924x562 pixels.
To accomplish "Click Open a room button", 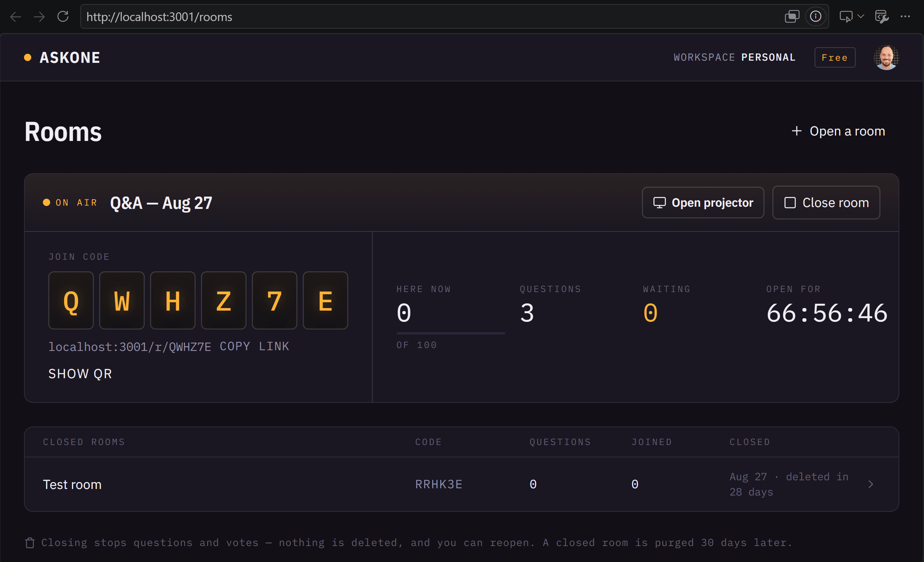I will [838, 131].
